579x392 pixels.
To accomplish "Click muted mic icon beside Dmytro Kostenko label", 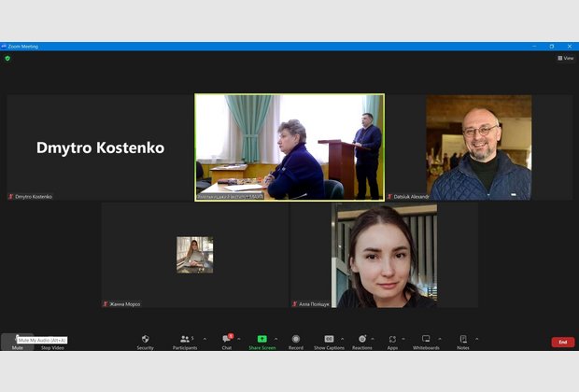I will click(10, 197).
